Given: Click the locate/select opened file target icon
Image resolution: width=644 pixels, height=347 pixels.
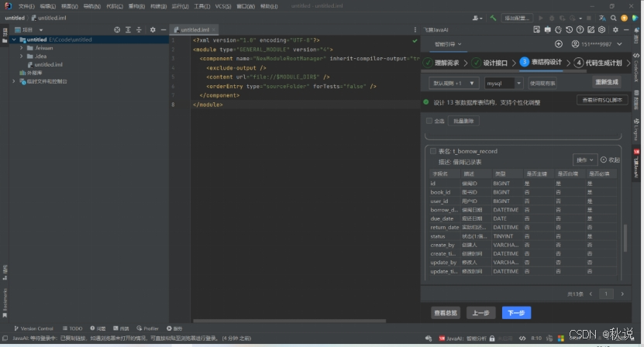Looking at the screenshot, I should (117, 29).
